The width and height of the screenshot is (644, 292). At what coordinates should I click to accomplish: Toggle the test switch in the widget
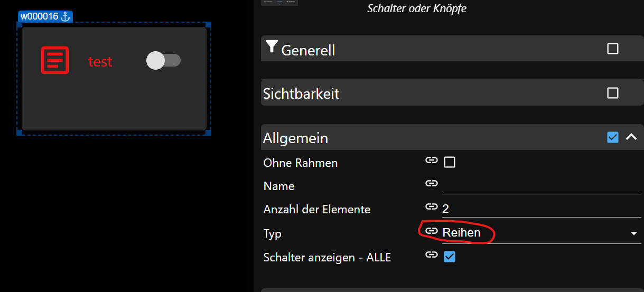click(x=164, y=60)
